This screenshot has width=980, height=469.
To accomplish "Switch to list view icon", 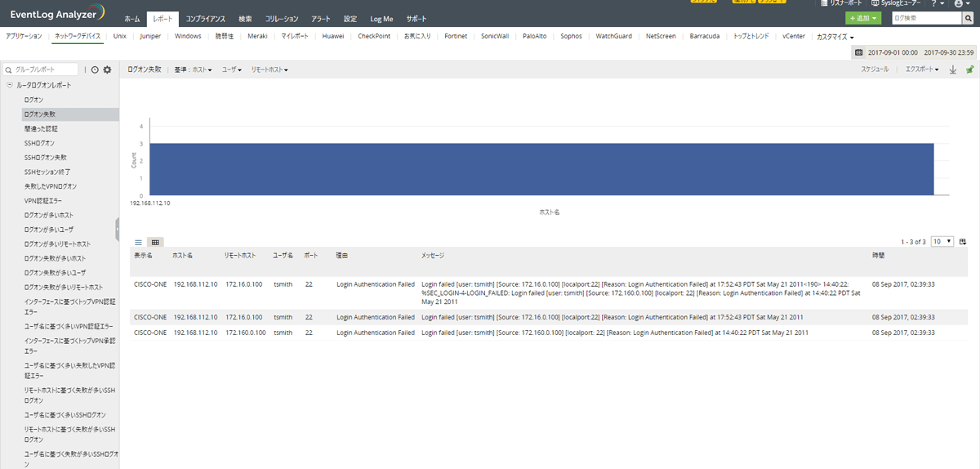I will click(x=138, y=242).
